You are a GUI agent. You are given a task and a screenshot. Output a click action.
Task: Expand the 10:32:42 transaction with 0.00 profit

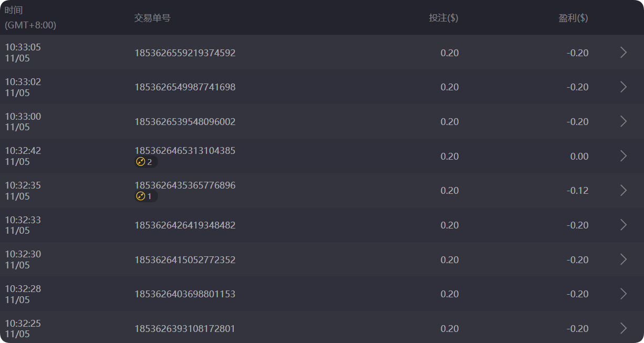(x=624, y=156)
